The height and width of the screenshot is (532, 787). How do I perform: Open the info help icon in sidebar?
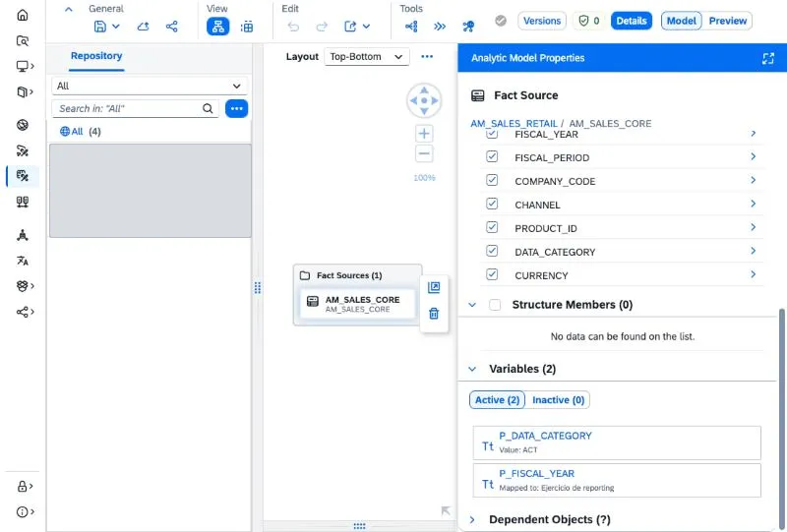click(22, 512)
